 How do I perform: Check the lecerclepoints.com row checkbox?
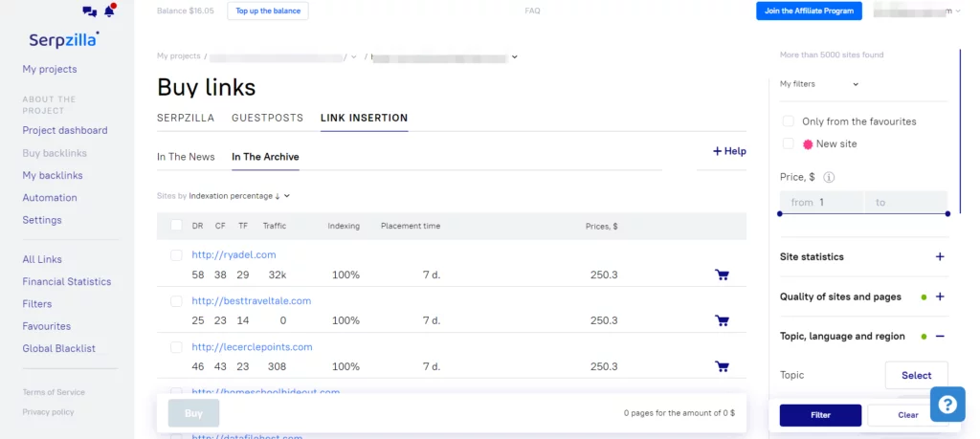(176, 347)
